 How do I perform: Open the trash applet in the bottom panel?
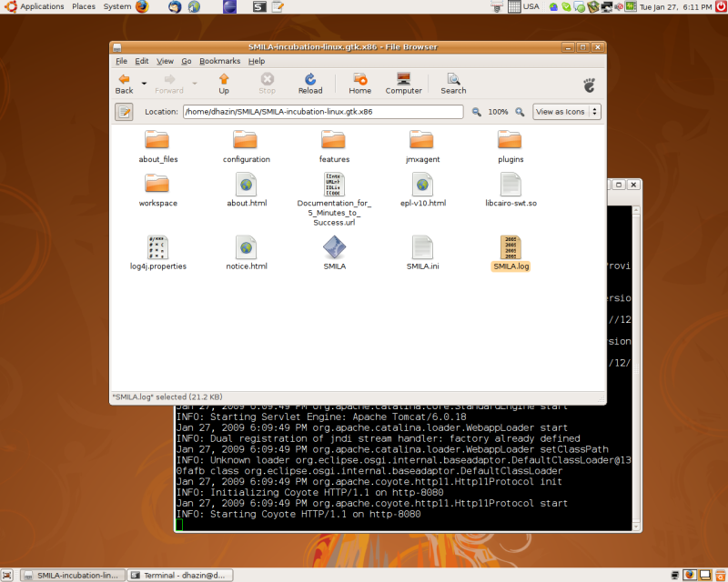click(720, 576)
